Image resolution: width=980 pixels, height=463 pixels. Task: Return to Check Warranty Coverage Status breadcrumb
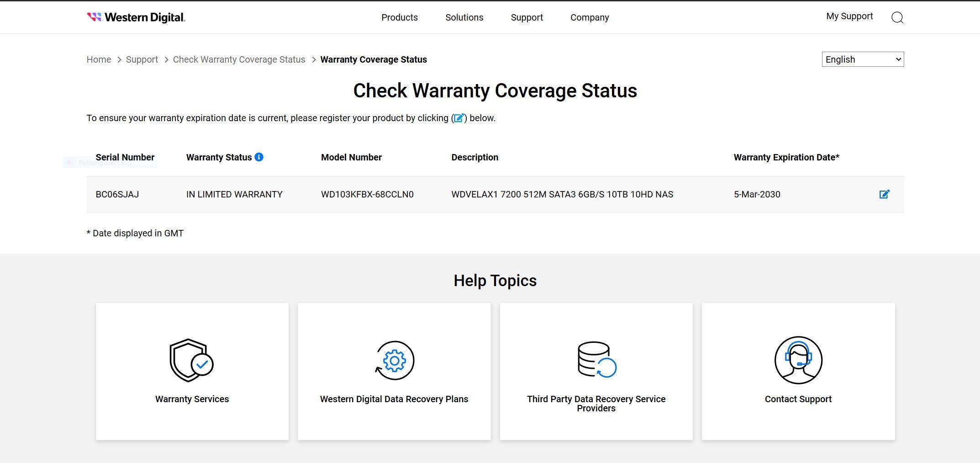[x=239, y=59]
